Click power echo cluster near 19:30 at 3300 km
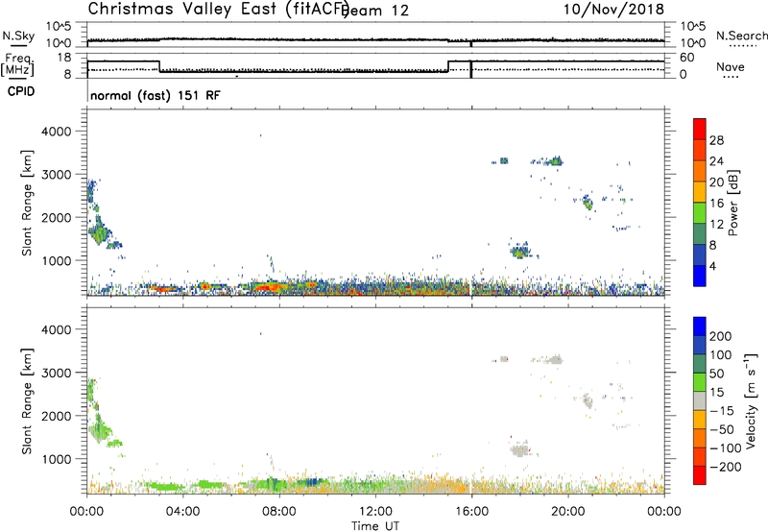 tap(556, 160)
